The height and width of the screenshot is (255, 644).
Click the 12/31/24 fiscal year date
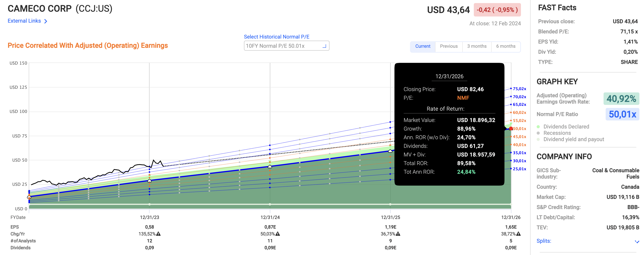270,217
